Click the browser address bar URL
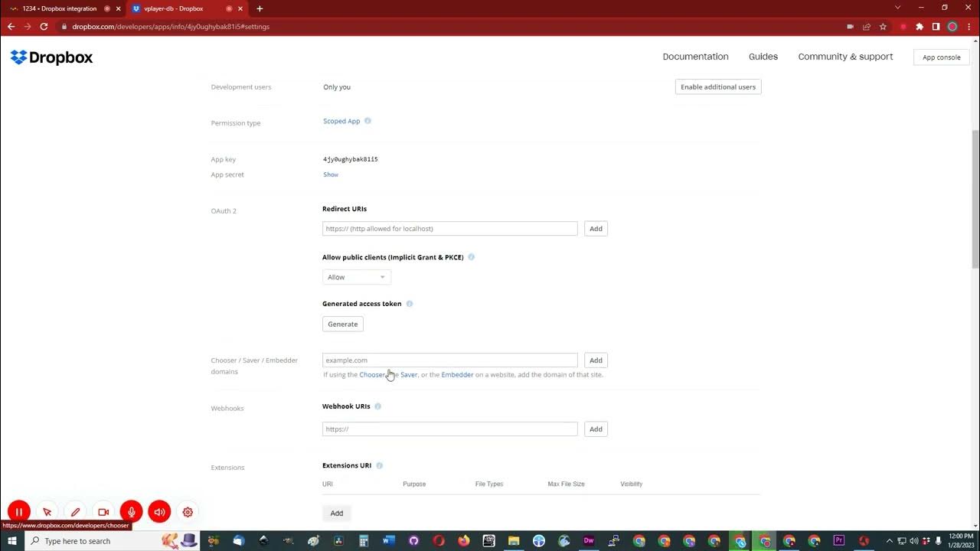This screenshot has width=980, height=551. (171, 27)
